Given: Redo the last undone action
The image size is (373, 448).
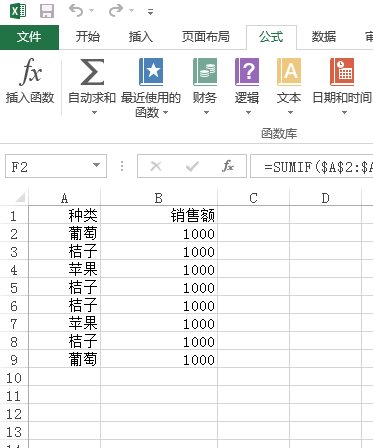Looking at the screenshot, I should point(116,11).
